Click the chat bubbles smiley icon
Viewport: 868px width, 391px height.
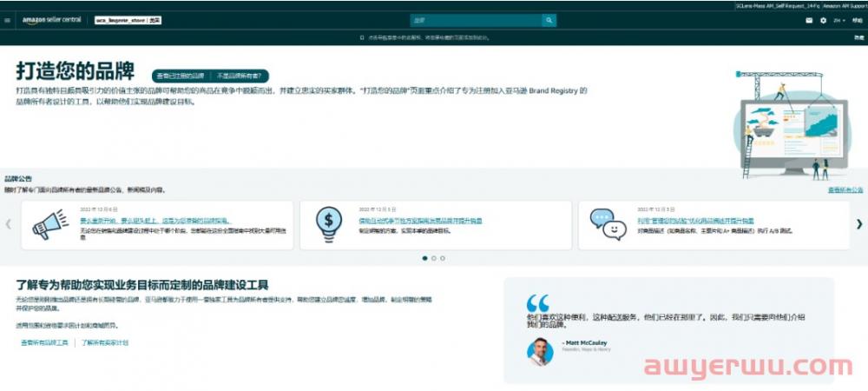coord(608,224)
